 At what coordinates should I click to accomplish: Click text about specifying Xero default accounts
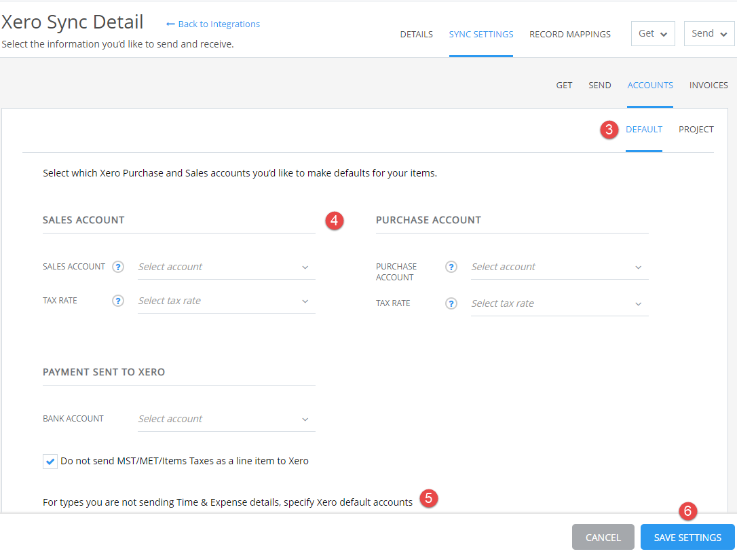[227, 502]
